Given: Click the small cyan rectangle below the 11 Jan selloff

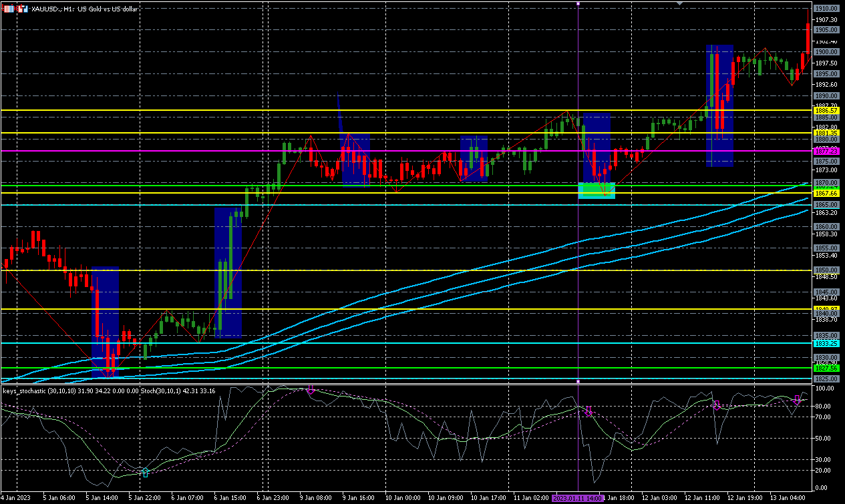Looking at the screenshot, I should click(596, 190).
